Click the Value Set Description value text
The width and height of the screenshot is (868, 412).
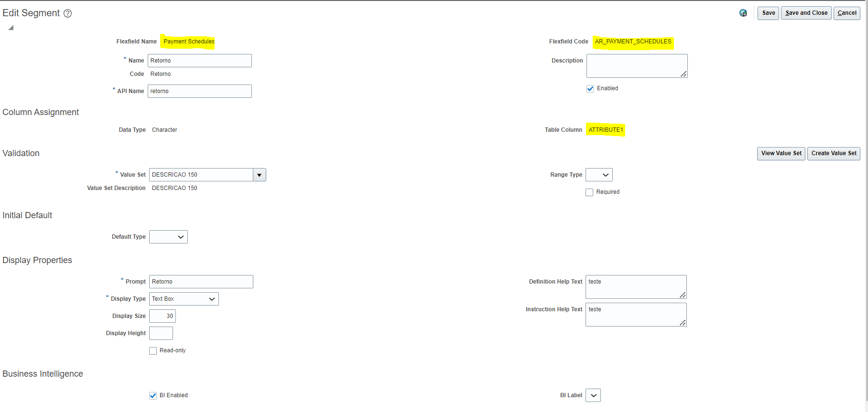coord(174,188)
